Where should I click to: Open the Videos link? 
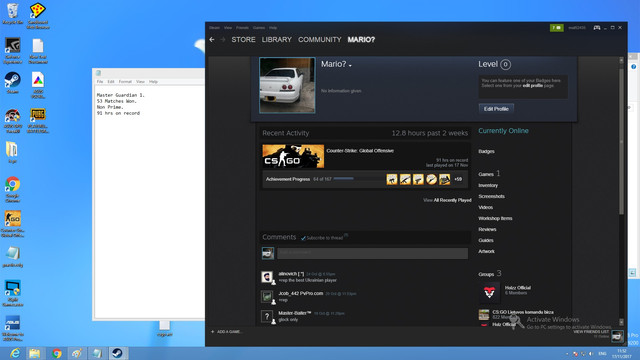tap(486, 207)
